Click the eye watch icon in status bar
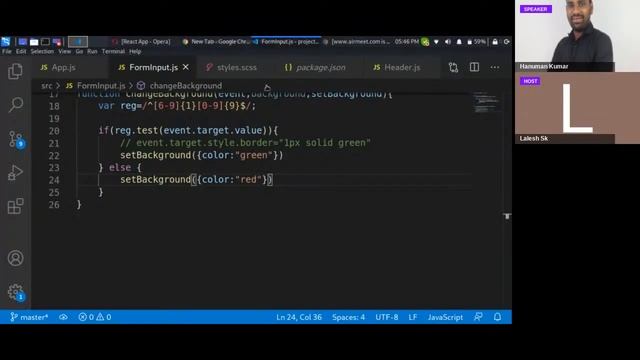Image resolution: width=640 pixels, height=360 pixels. tap(63, 317)
